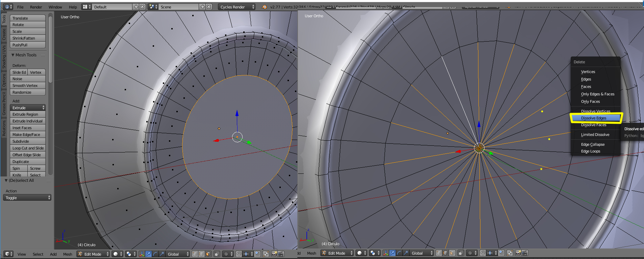Viewport: 644px width, 259px height.
Task: Click the Loop Cut and Slide button
Action: (x=28, y=148)
